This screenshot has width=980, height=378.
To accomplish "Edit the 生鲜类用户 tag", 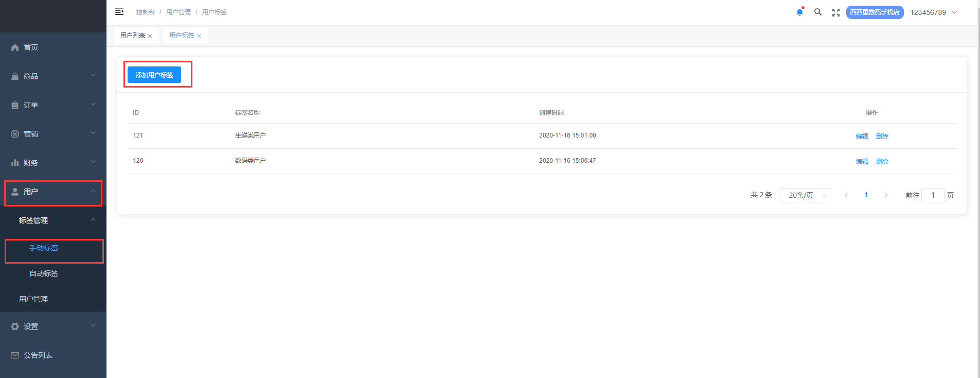I will pyautogui.click(x=862, y=136).
